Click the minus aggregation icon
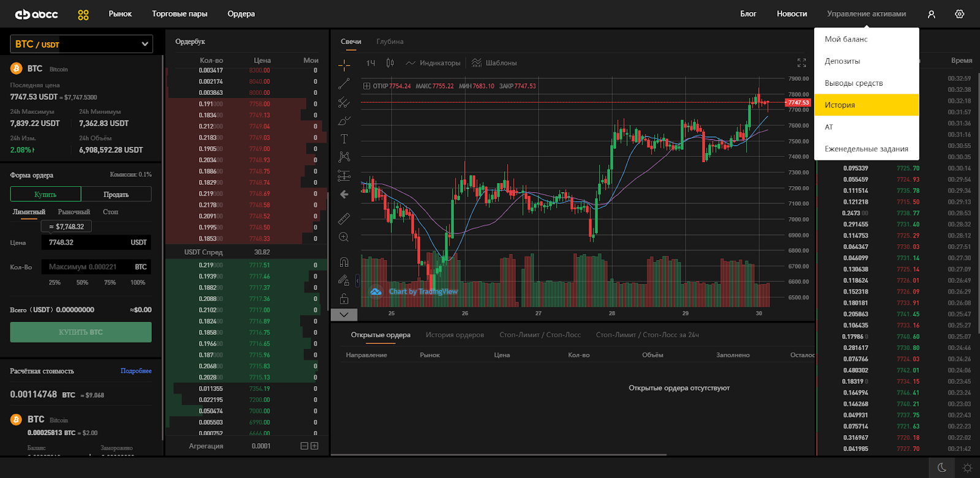Image resolution: width=980 pixels, height=478 pixels. [304, 446]
